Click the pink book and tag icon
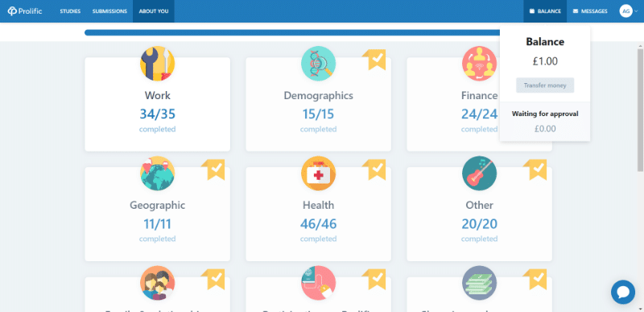This screenshot has height=312, width=644. click(x=318, y=283)
